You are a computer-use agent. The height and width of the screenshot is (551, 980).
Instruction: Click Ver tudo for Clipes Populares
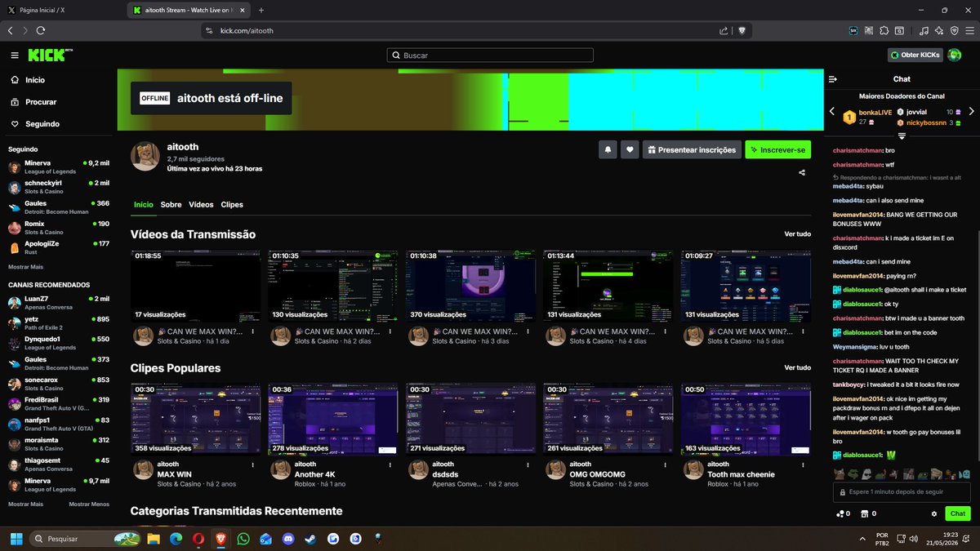pos(797,368)
